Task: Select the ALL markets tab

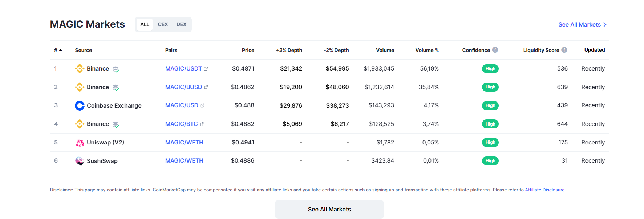Action: click(145, 24)
